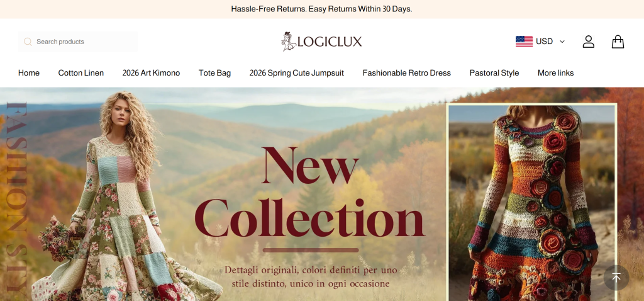Open 2026 Spring Cute Jumpsuit page
The width and height of the screenshot is (644, 301).
297,73
